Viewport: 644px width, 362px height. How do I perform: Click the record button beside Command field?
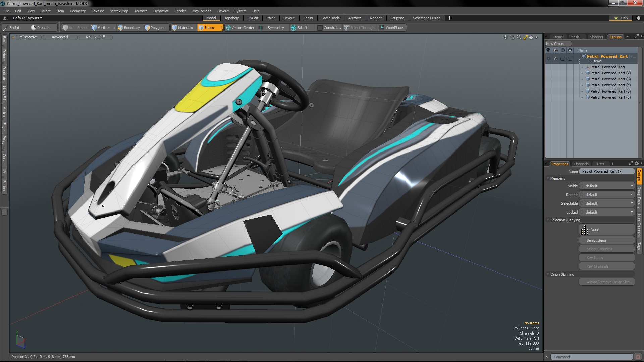[x=638, y=357]
